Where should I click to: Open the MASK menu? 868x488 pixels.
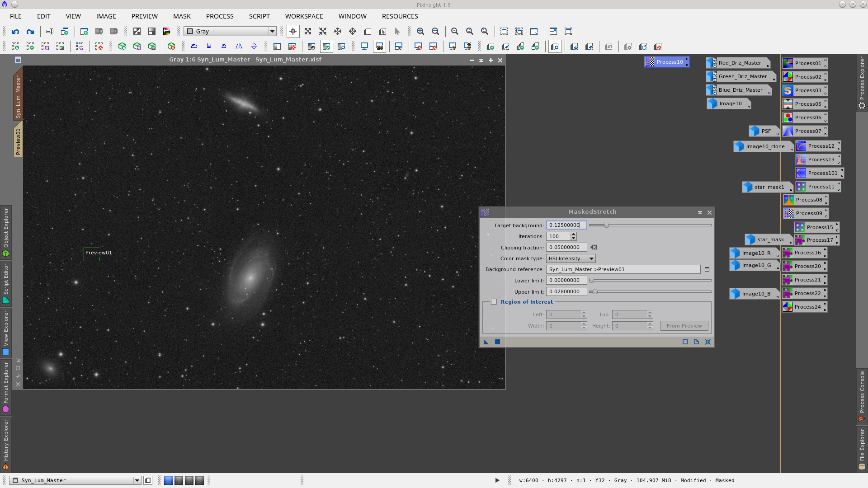tap(182, 16)
